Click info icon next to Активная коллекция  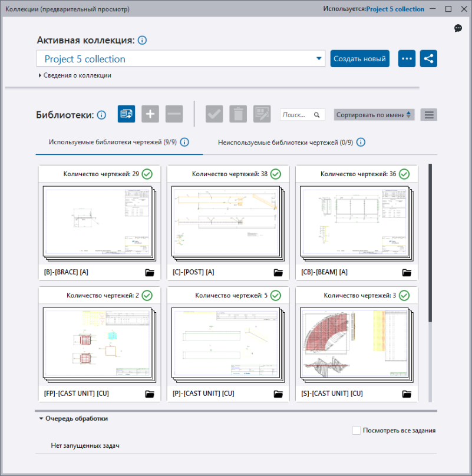(142, 40)
